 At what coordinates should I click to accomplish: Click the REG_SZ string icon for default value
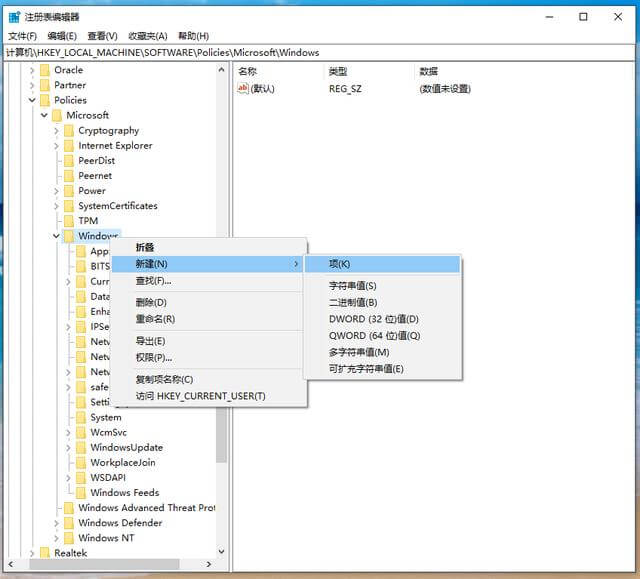click(x=243, y=89)
